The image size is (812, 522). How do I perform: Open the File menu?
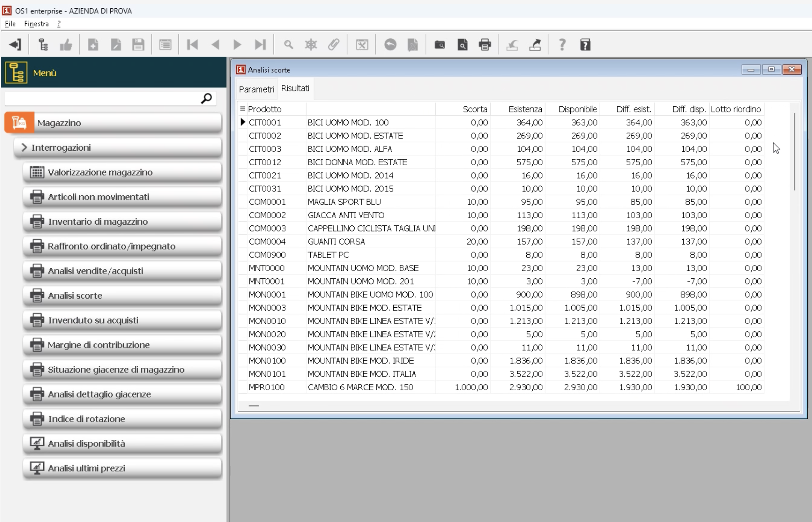10,24
